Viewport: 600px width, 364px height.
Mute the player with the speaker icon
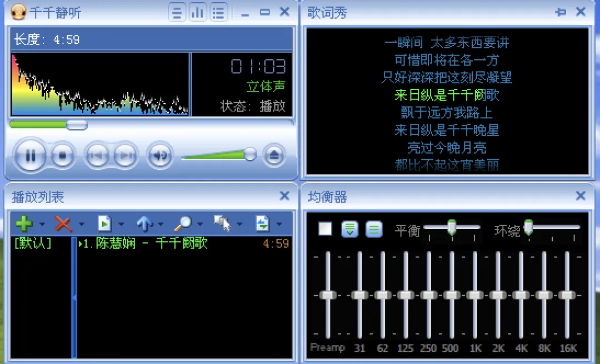160,155
